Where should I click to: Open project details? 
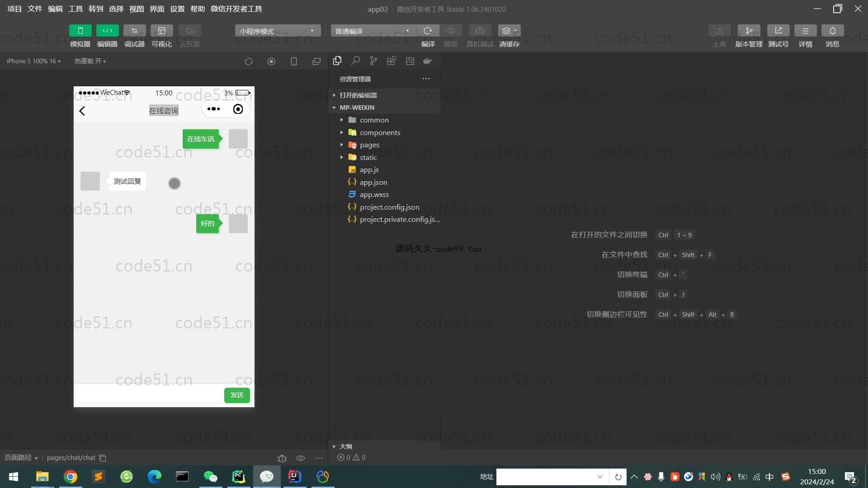pyautogui.click(x=805, y=31)
